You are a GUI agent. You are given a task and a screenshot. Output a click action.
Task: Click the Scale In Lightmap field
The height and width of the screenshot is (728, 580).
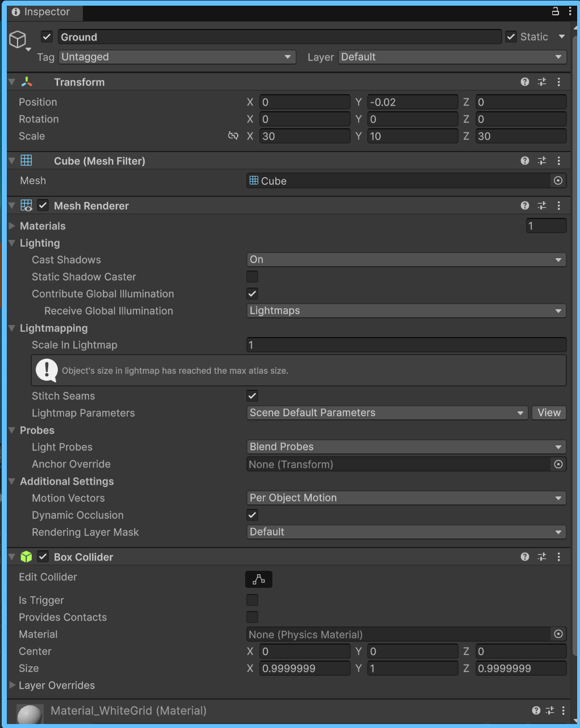(406, 345)
